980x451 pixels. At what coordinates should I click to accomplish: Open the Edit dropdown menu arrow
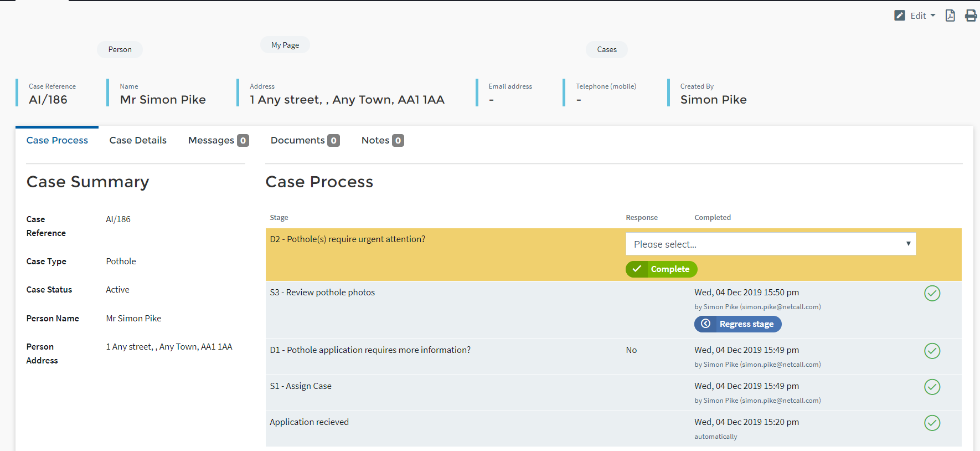(933, 16)
